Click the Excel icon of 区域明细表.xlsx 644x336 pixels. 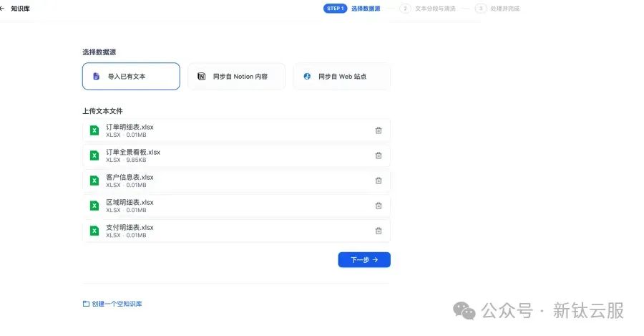(94, 206)
